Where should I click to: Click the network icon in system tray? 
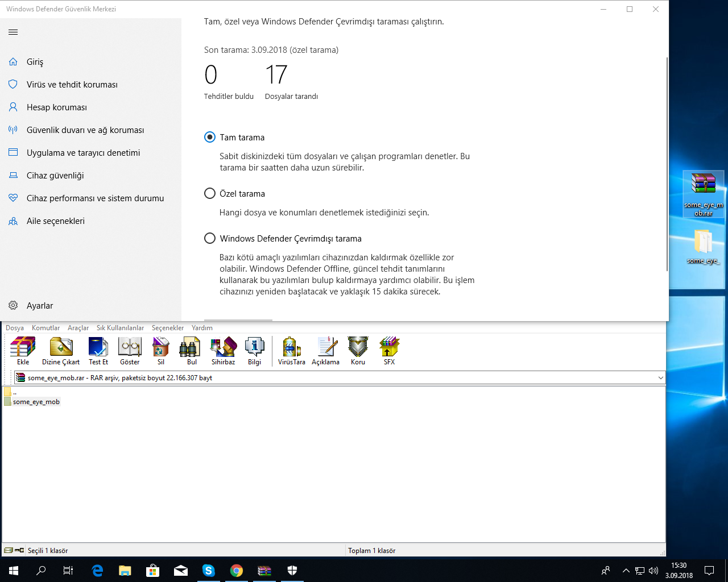pos(640,571)
